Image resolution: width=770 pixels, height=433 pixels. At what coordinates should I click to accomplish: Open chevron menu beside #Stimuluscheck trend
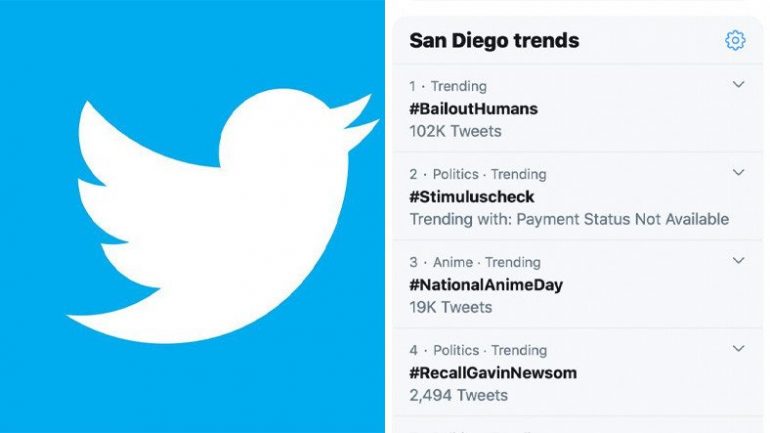(738, 172)
